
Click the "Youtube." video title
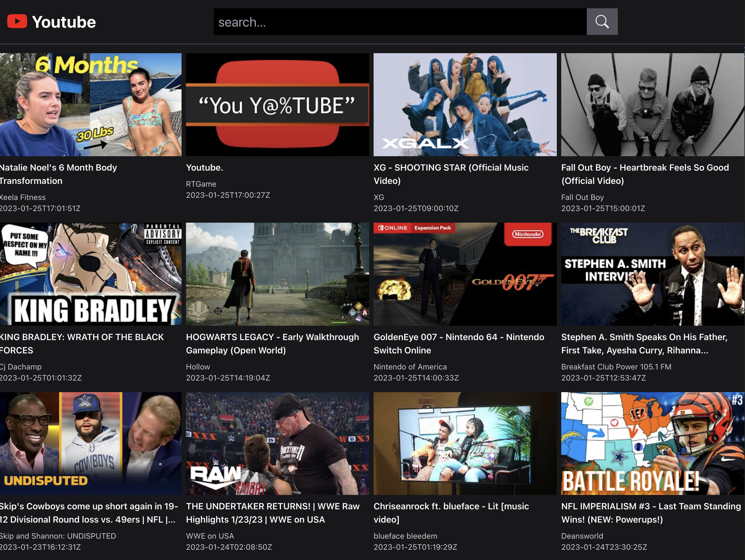(205, 168)
